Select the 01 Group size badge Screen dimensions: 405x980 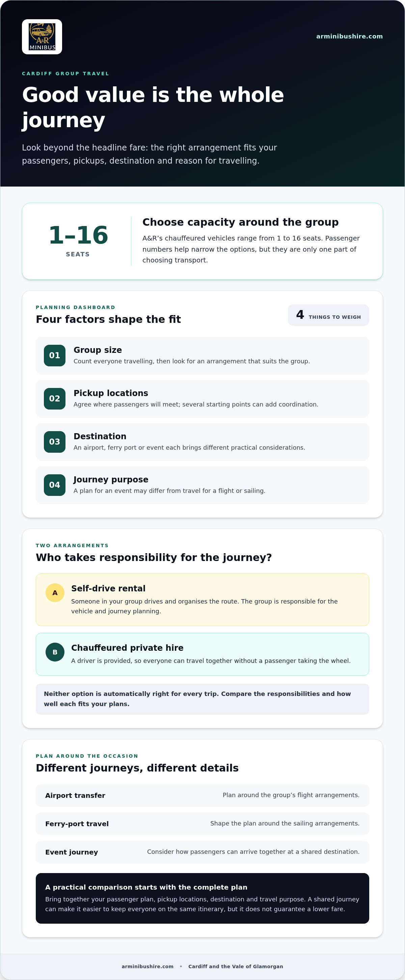point(54,355)
